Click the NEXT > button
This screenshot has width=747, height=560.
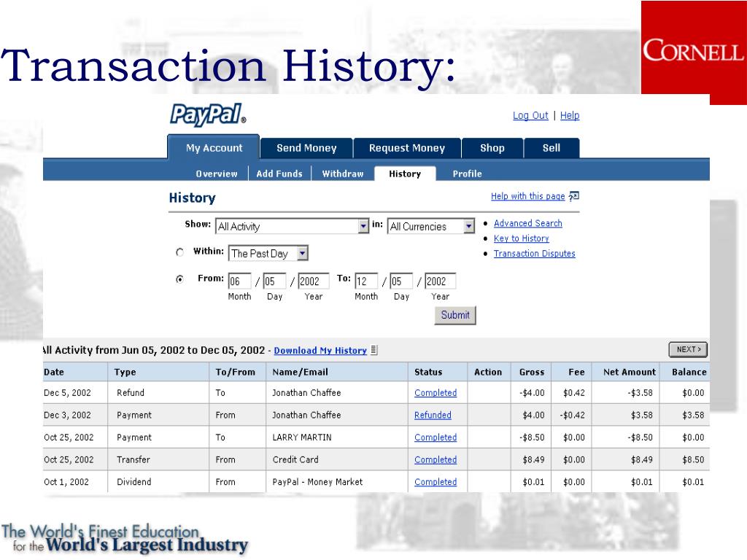688,349
